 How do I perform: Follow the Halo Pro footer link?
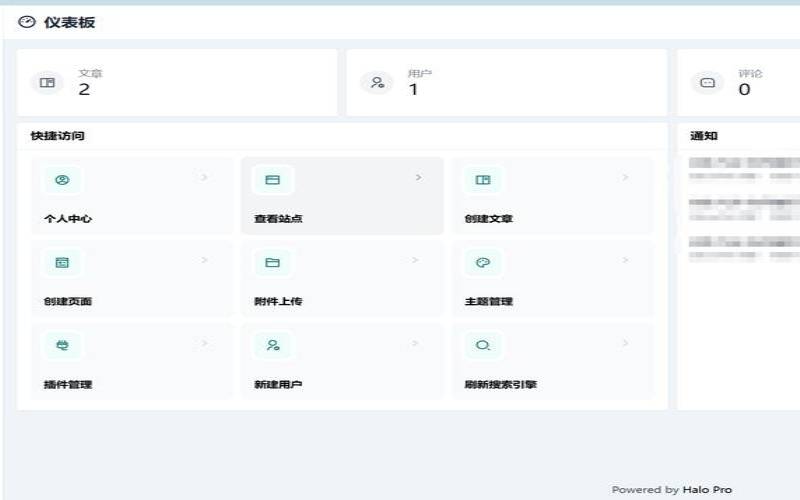pyautogui.click(x=706, y=490)
